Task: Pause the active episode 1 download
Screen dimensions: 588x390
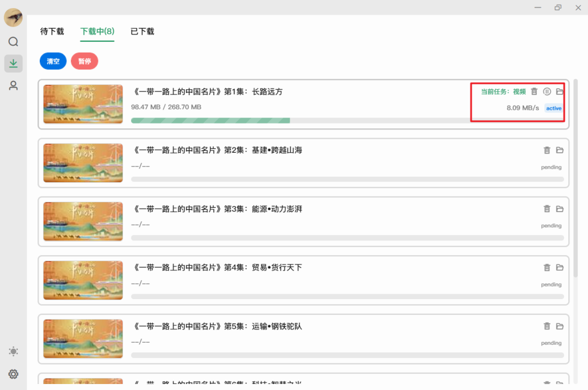Action: click(x=547, y=92)
